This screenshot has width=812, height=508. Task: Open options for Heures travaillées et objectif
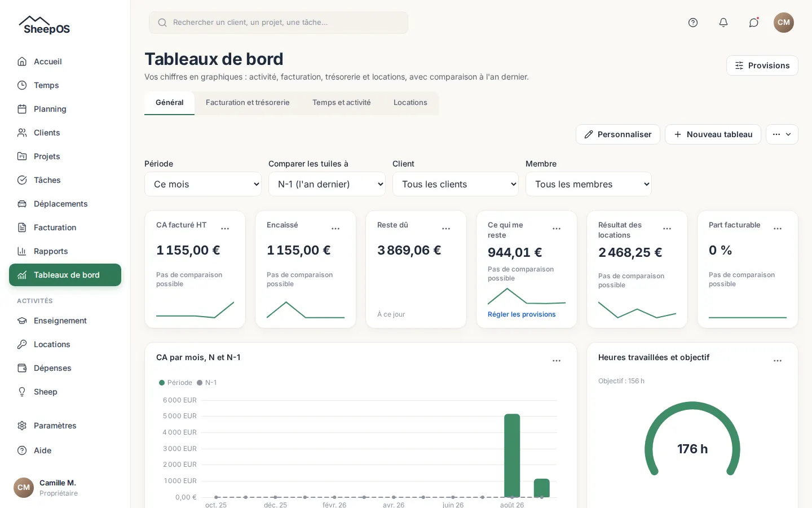click(x=778, y=361)
